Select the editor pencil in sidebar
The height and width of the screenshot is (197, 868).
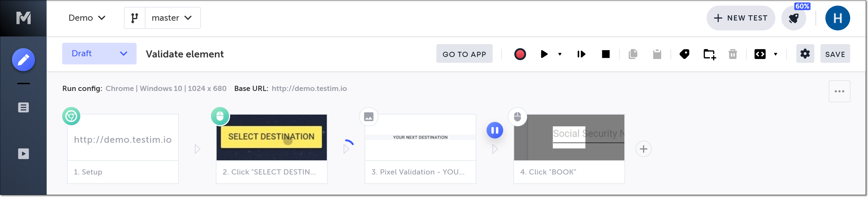click(x=23, y=60)
